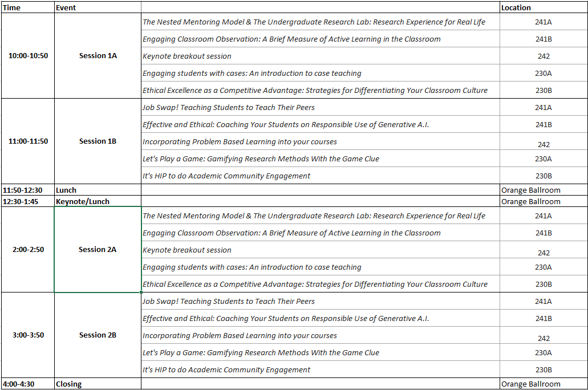Image resolution: width=588 pixels, height=390 pixels.
Task: Click location 230A for Session 1B Let's Play a Game
Action: 544,159
